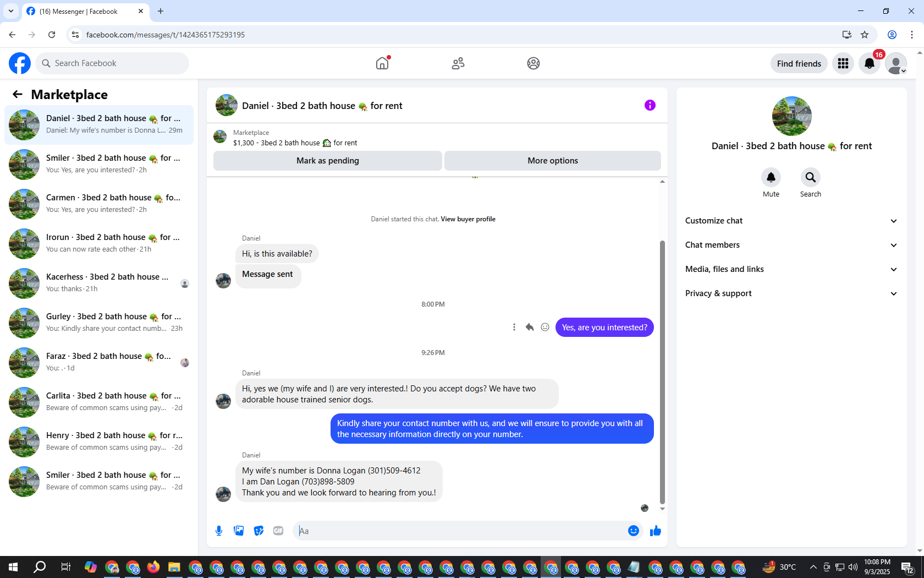The width and height of the screenshot is (924, 578).
Task: Open Irorun's chat in Marketplace list
Action: click(99, 244)
